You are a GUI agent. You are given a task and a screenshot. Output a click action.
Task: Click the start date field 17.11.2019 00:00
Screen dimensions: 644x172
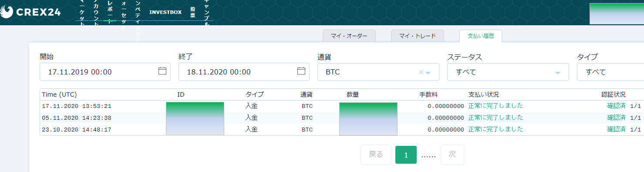point(105,72)
